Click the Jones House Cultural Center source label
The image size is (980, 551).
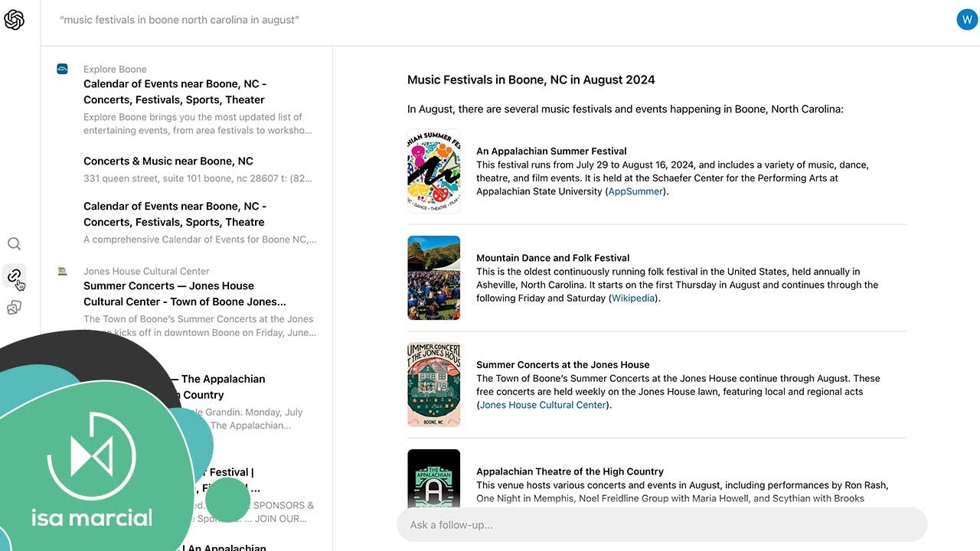point(146,271)
